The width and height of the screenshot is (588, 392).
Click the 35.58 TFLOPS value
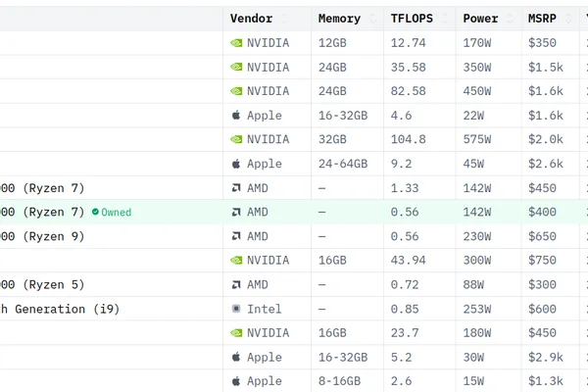tap(408, 68)
